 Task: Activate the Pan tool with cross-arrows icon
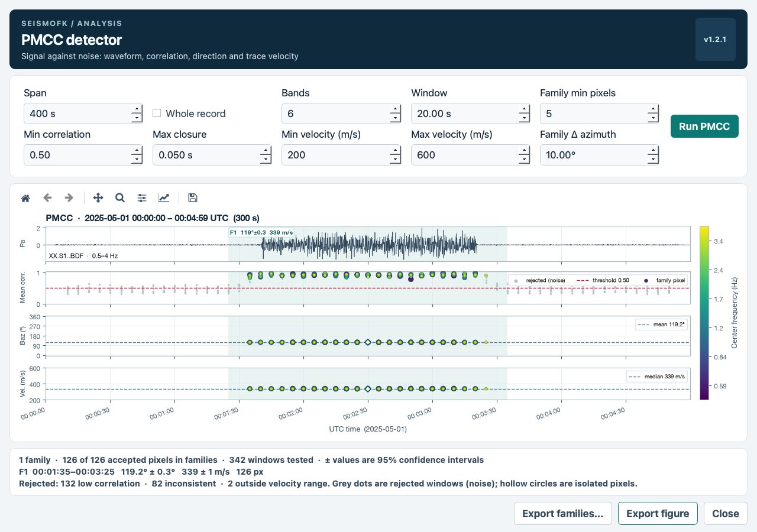tap(98, 198)
